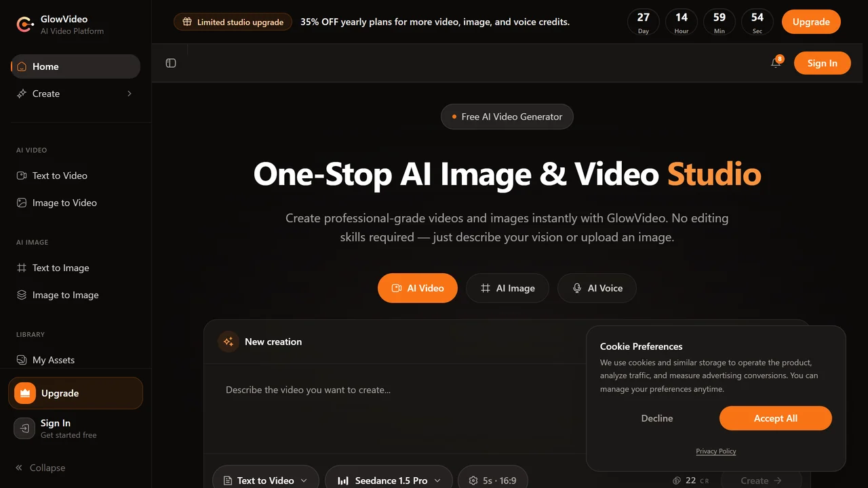The height and width of the screenshot is (488, 868).
Task: Expand the Create submenu chevron
Action: [130, 94]
